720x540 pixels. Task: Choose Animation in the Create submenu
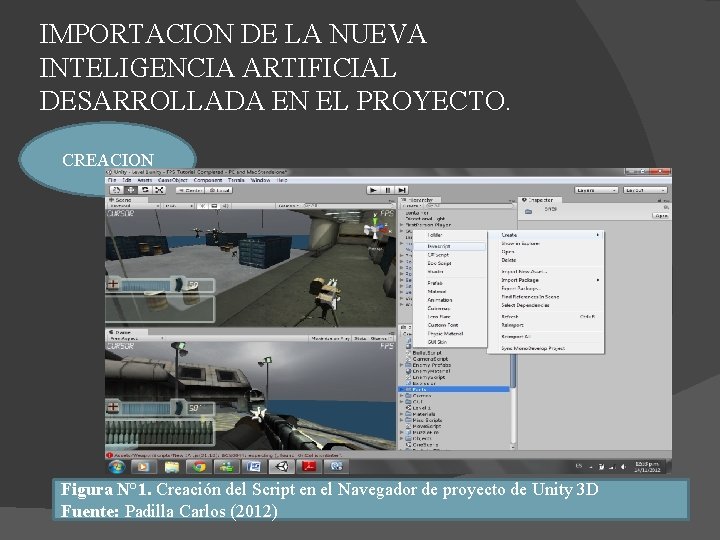(450, 300)
